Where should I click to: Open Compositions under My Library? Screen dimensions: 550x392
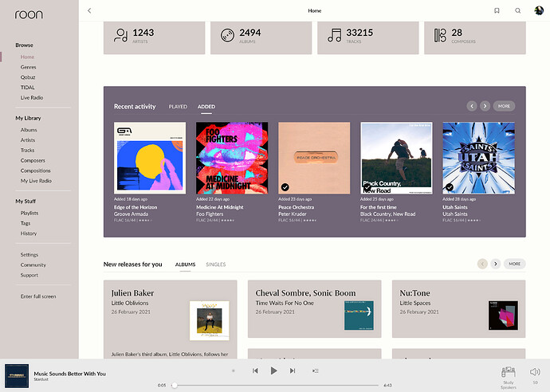coord(35,171)
